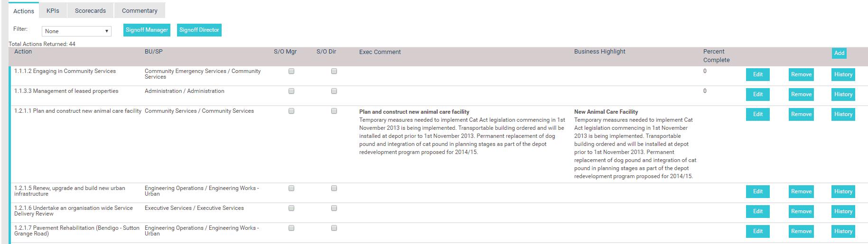Edit the Engaging in Community Services action
The height and width of the screenshot is (244, 868).
[x=758, y=74]
